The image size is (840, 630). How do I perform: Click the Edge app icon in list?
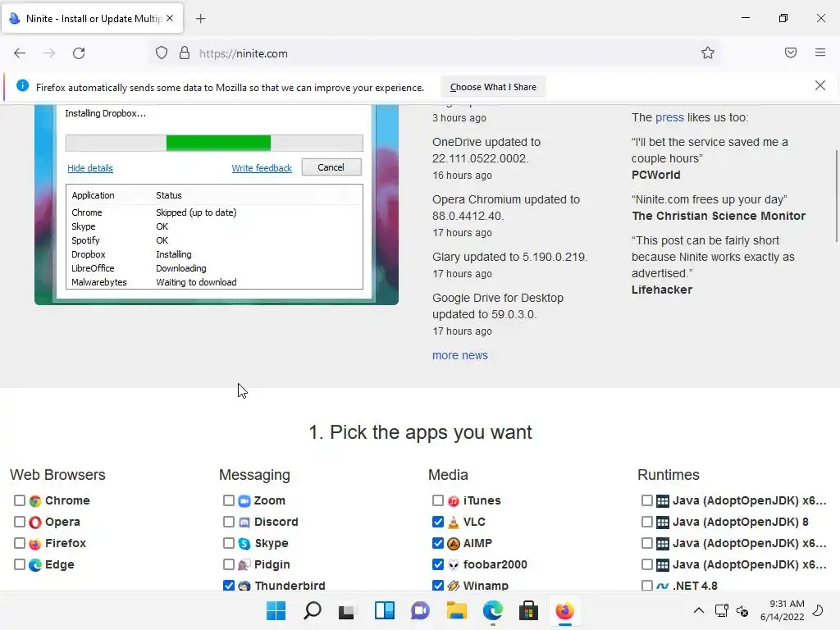pyautogui.click(x=35, y=565)
